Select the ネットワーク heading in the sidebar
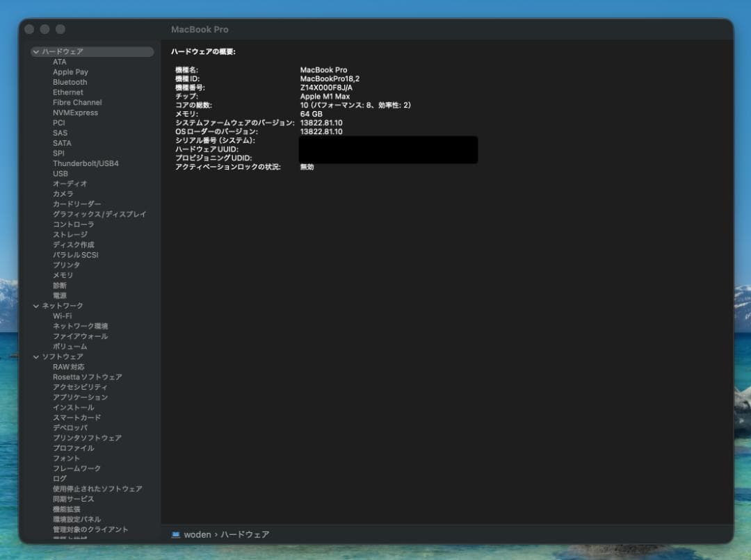The height and width of the screenshot is (560, 751). tap(63, 306)
